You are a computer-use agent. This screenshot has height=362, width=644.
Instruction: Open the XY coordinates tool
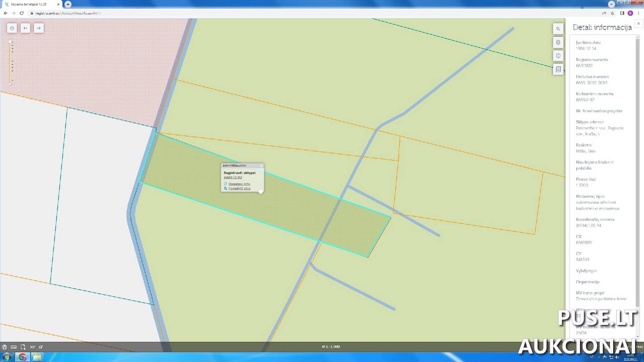point(33,347)
